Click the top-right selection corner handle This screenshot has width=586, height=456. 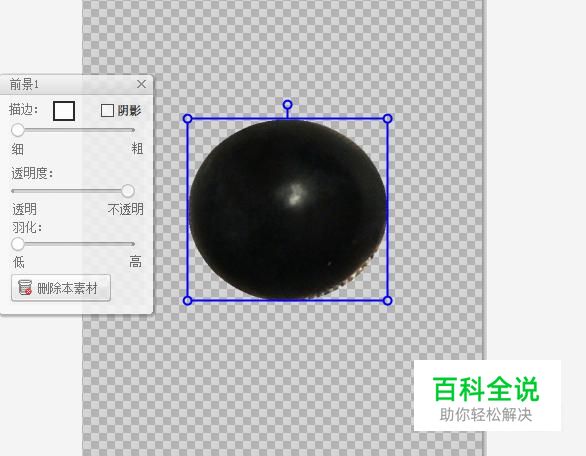click(388, 119)
